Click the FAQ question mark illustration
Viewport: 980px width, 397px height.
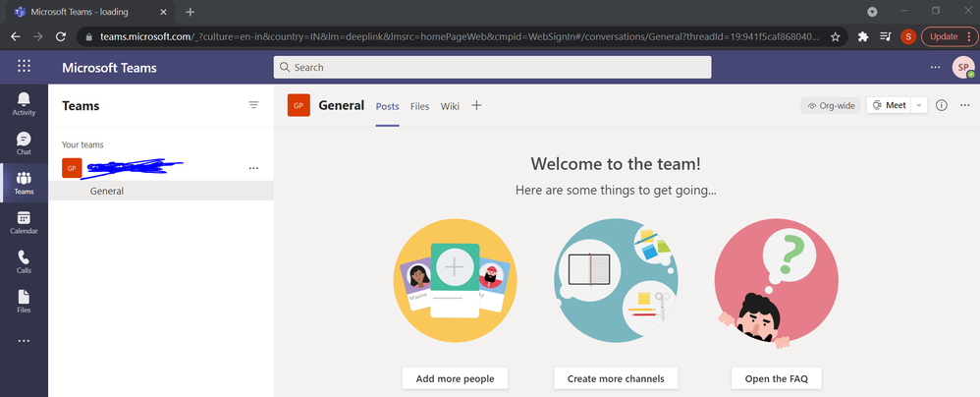(777, 283)
